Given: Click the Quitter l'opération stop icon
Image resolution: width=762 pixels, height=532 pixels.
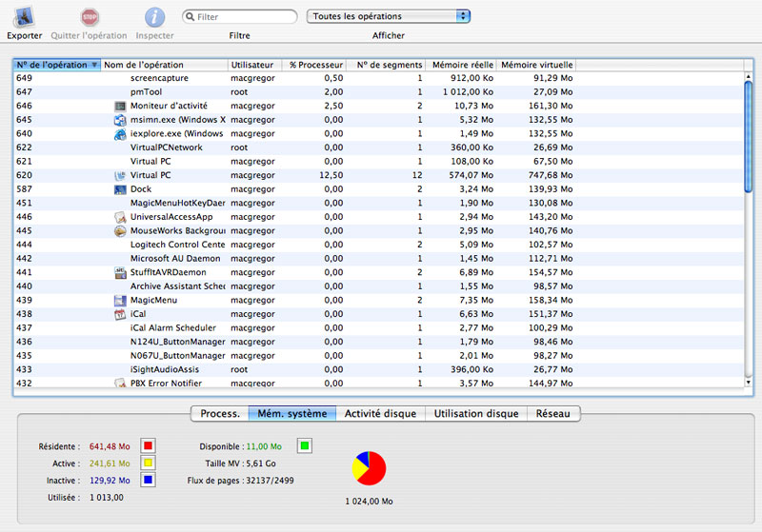Looking at the screenshot, I should 90,17.
